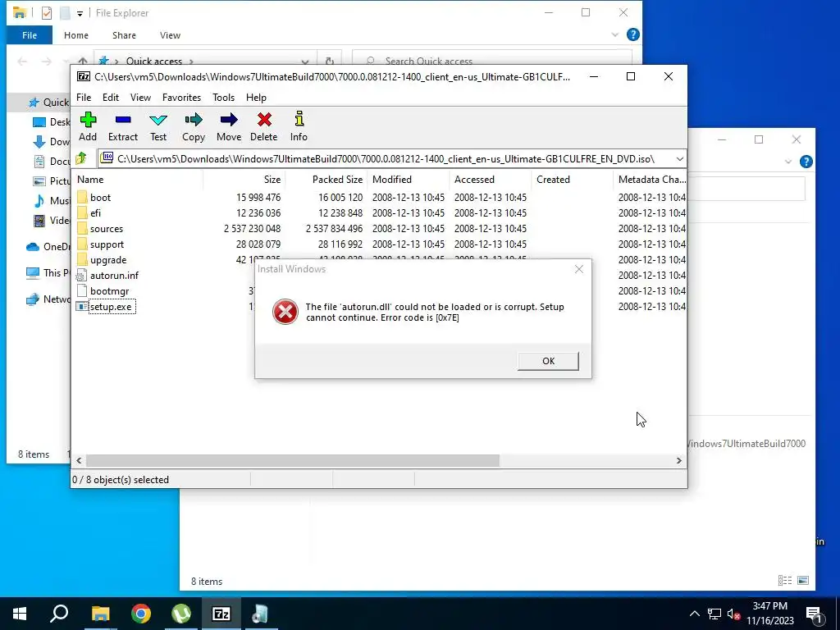Open the 7-Zip Help menu
This screenshot has height=630, width=840.
(256, 98)
